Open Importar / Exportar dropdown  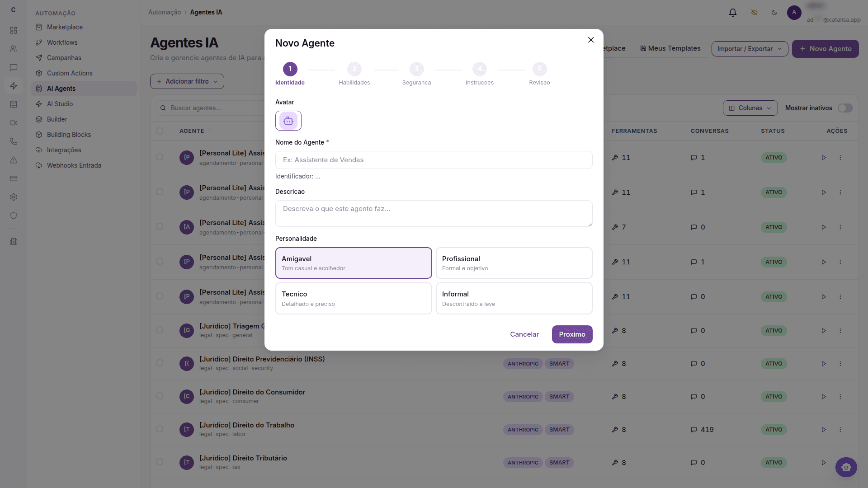pos(750,49)
